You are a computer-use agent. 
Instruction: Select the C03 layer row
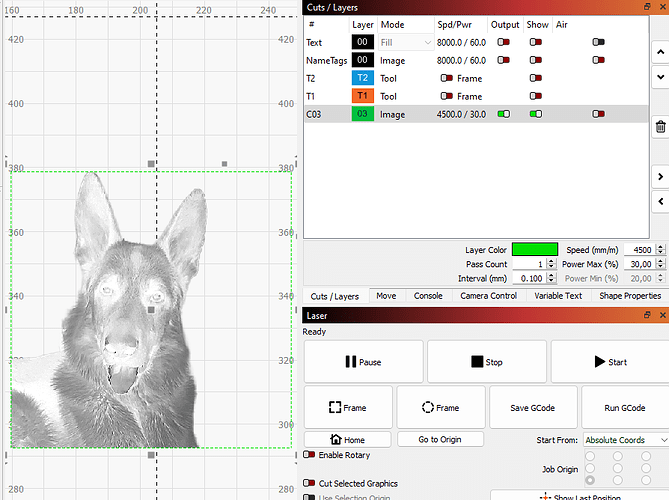[476, 114]
